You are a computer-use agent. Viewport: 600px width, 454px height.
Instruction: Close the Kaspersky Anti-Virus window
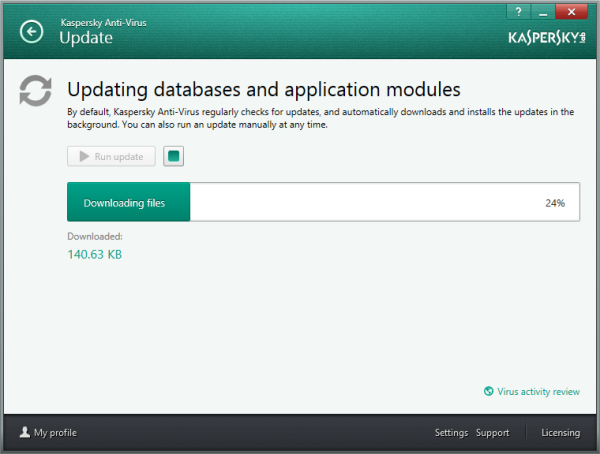(571, 11)
